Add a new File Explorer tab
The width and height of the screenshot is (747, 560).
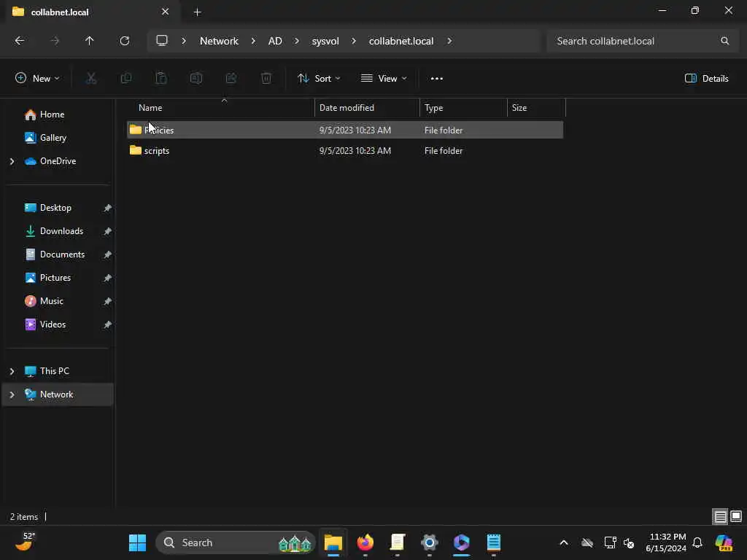[197, 12]
